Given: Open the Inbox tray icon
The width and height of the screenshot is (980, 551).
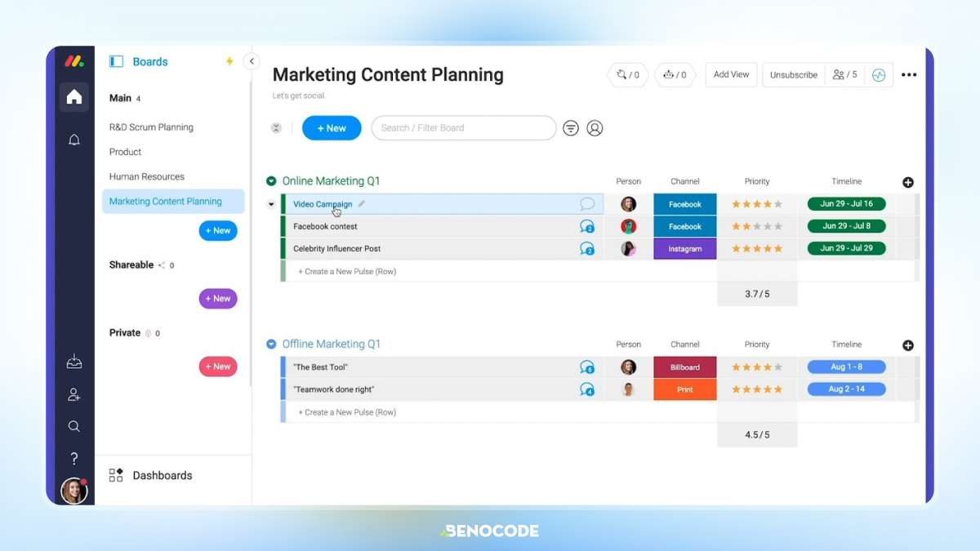Looking at the screenshot, I should coord(74,361).
